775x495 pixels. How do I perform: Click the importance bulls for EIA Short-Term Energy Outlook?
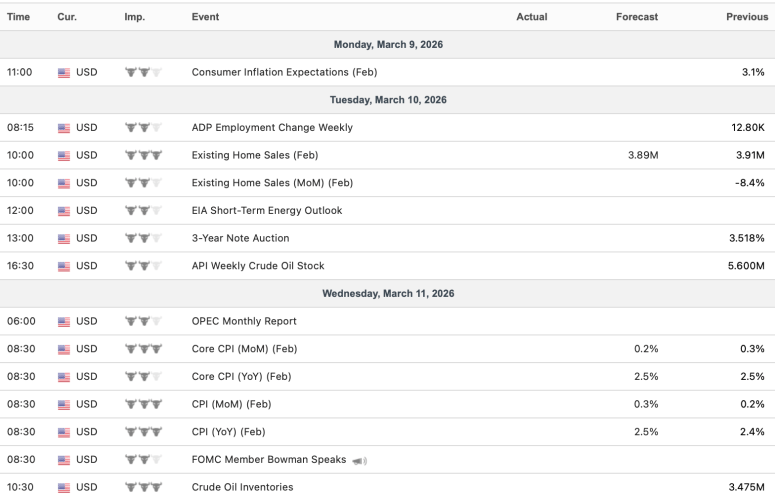143,211
